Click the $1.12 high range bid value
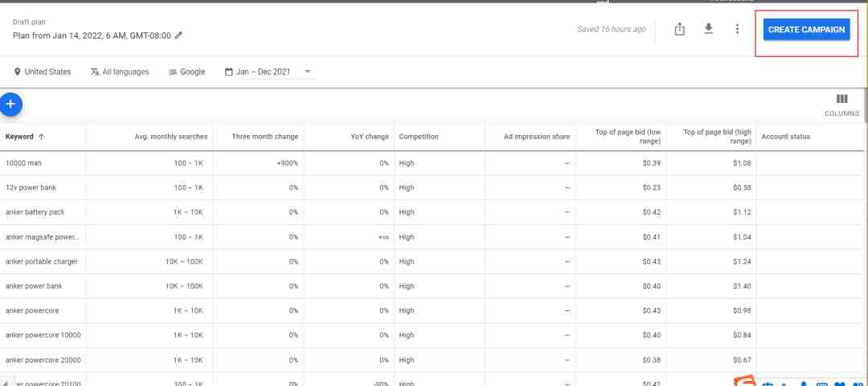The image size is (868, 386). [742, 212]
